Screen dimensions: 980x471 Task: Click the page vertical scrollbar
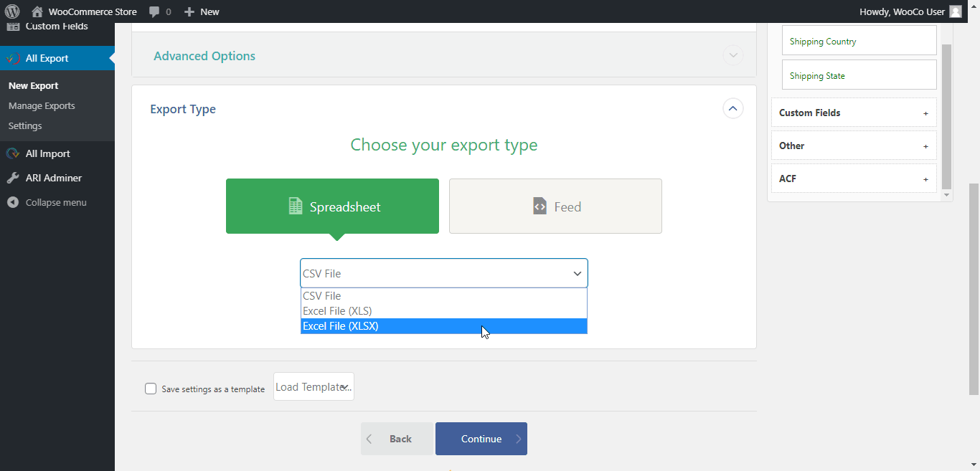pyautogui.click(x=974, y=288)
